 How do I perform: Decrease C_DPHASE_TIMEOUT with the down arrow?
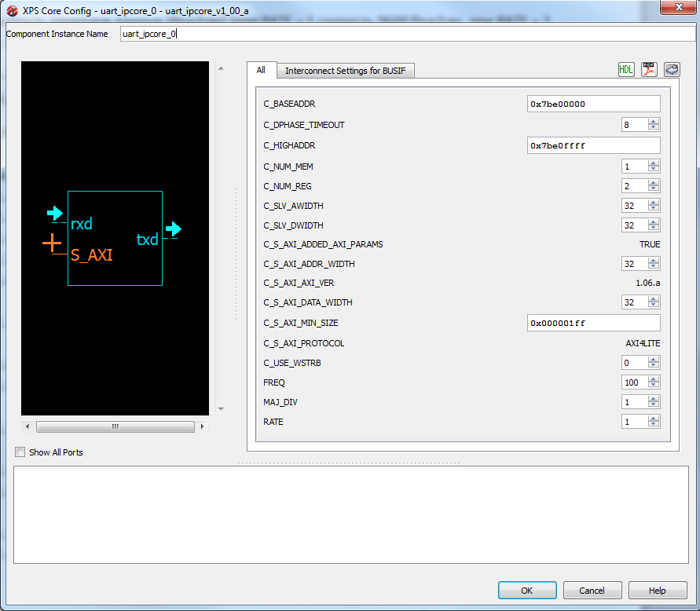tap(654, 128)
